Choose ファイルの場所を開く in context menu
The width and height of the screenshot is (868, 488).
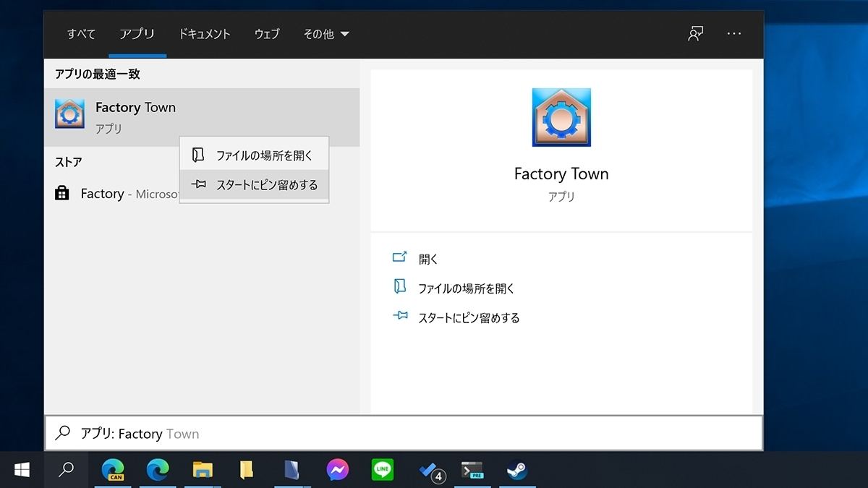click(254, 155)
